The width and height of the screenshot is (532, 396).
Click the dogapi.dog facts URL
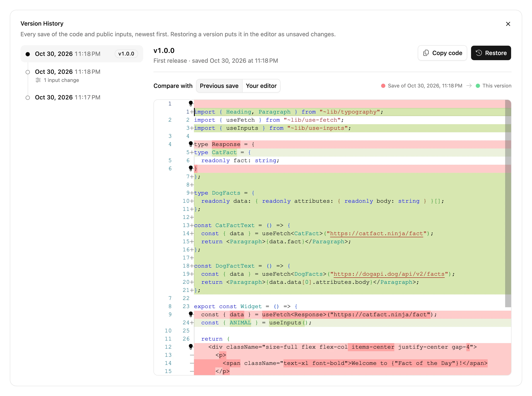click(x=389, y=274)
